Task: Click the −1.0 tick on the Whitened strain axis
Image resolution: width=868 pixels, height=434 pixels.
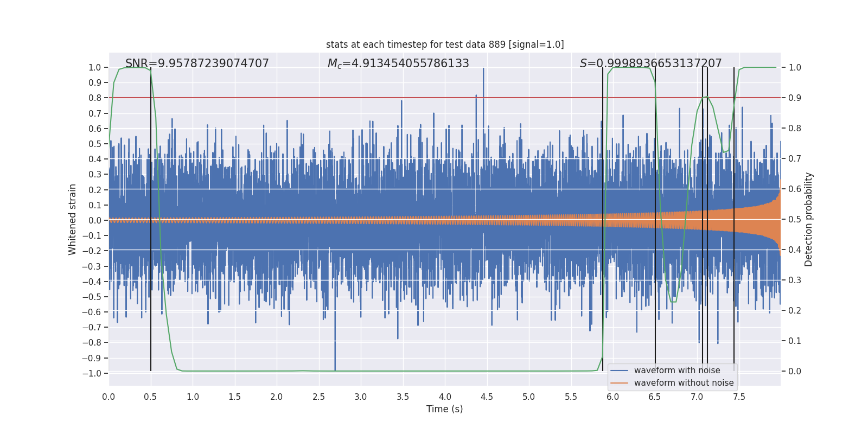Action: (x=92, y=373)
